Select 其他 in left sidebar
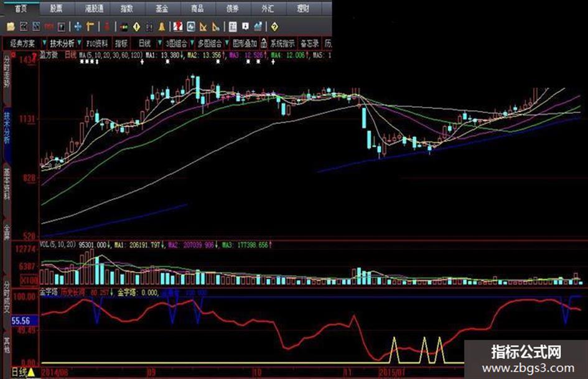 coord(7,345)
